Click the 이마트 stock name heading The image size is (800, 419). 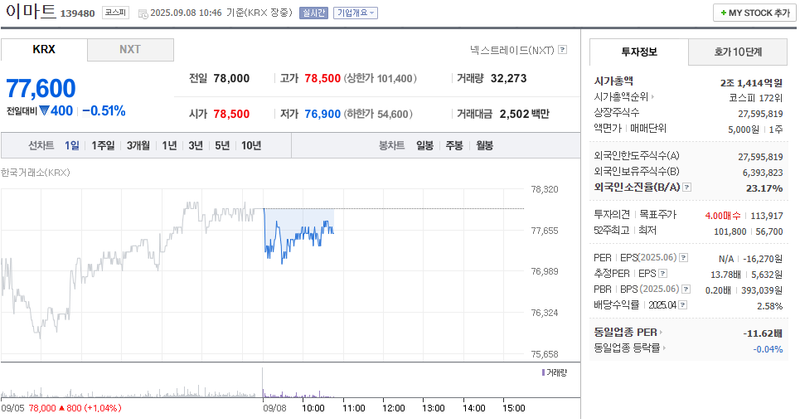click(30, 11)
